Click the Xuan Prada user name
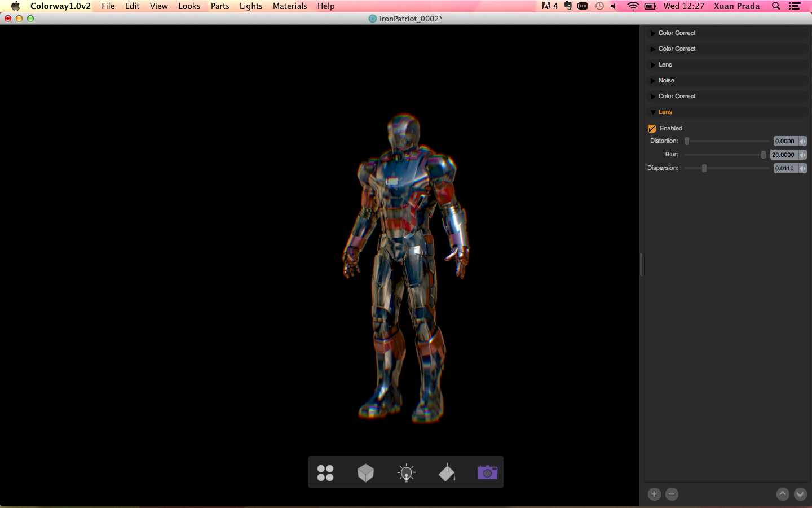Image resolution: width=812 pixels, height=508 pixels. (x=736, y=6)
